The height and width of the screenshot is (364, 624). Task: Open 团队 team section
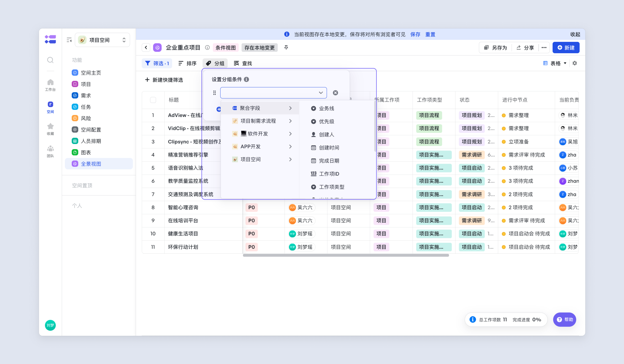50,151
